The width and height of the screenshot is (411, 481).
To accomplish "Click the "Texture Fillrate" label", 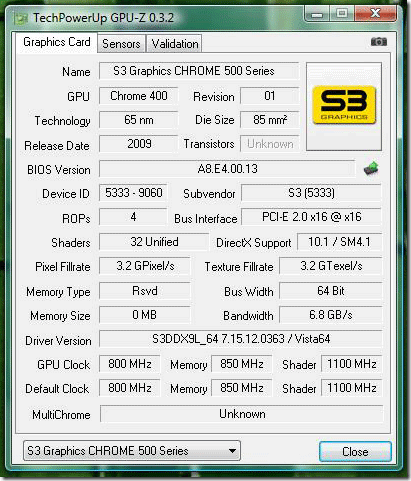I will pos(239,267).
